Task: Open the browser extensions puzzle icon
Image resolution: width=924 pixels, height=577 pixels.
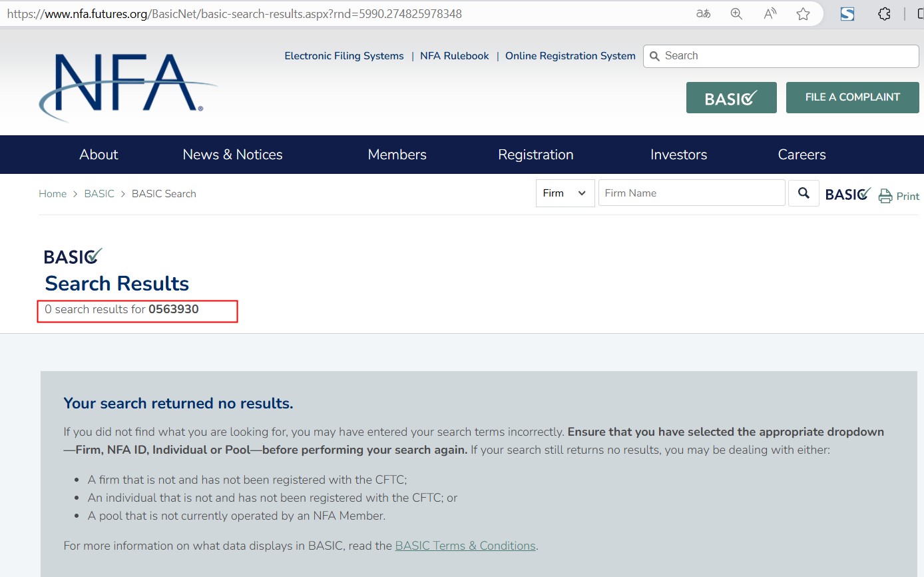Action: point(884,14)
